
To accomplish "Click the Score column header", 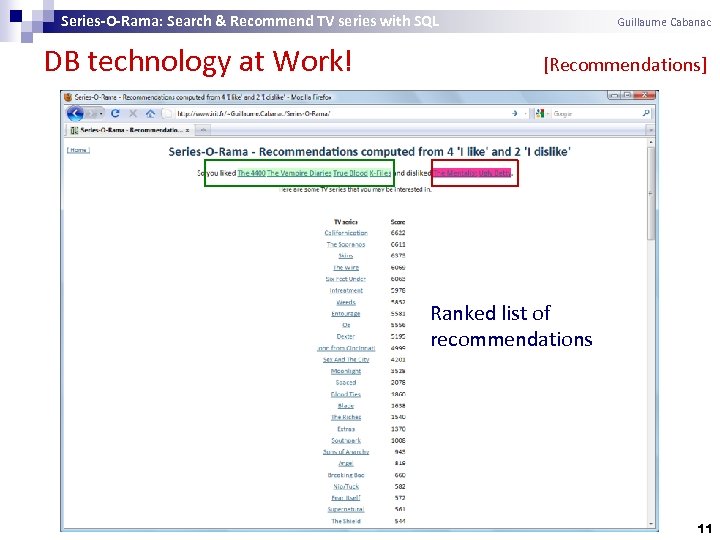I will [x=398, y=222].
